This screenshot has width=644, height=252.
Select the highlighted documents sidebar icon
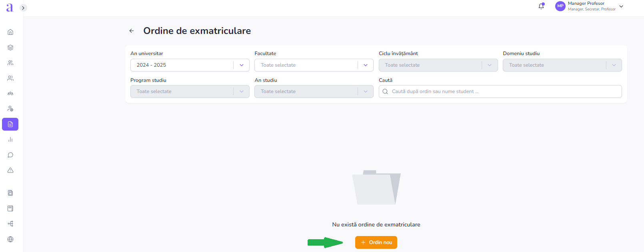10,124
